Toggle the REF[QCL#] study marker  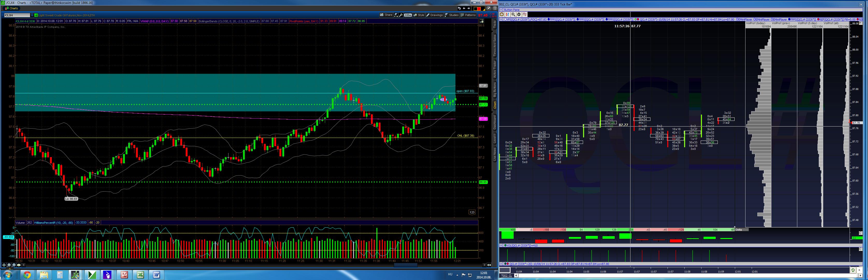click(819, 19)
